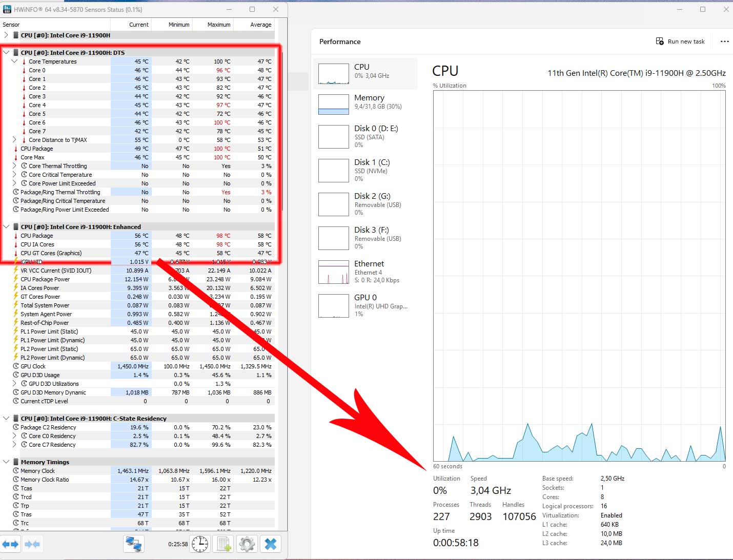
Task: Click the Maximum column header
Action: (x=219, y=25)
